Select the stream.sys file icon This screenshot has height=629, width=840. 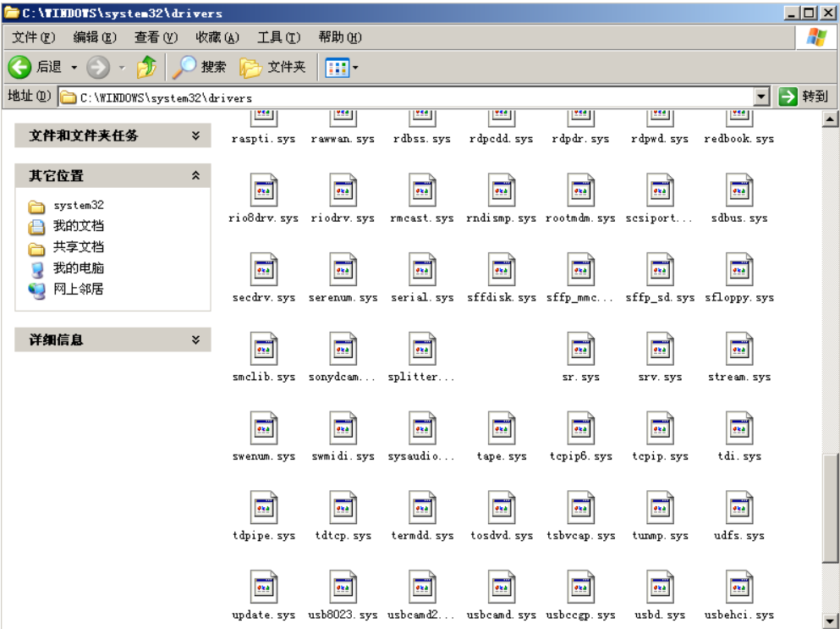(739, 349)
